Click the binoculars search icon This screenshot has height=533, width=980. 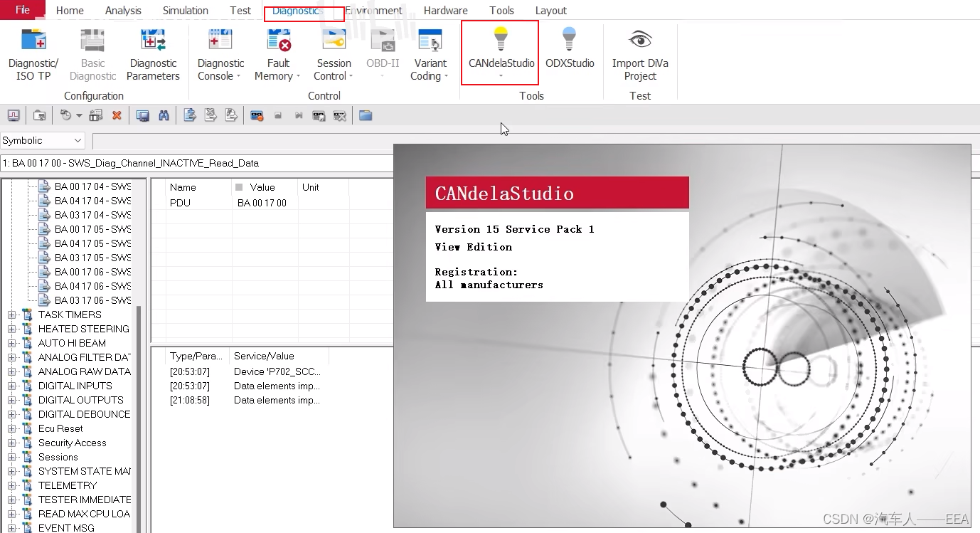coord(164,115)
